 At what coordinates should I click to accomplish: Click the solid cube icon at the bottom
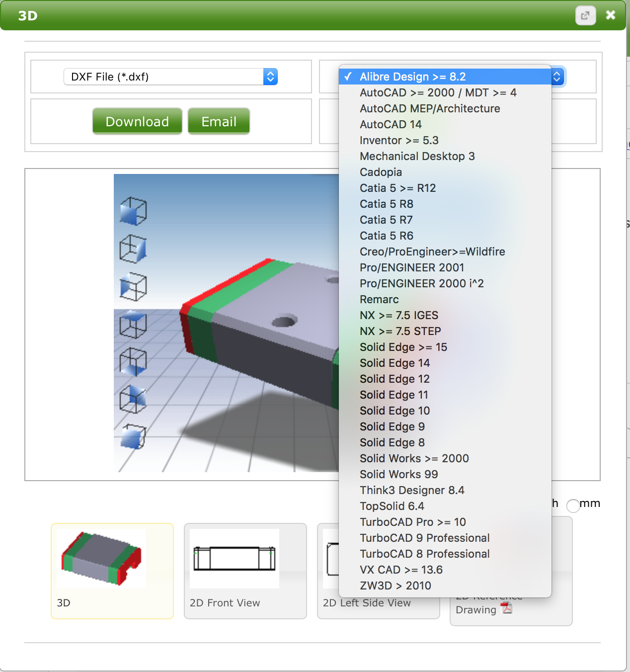click(x=133, y=437)
